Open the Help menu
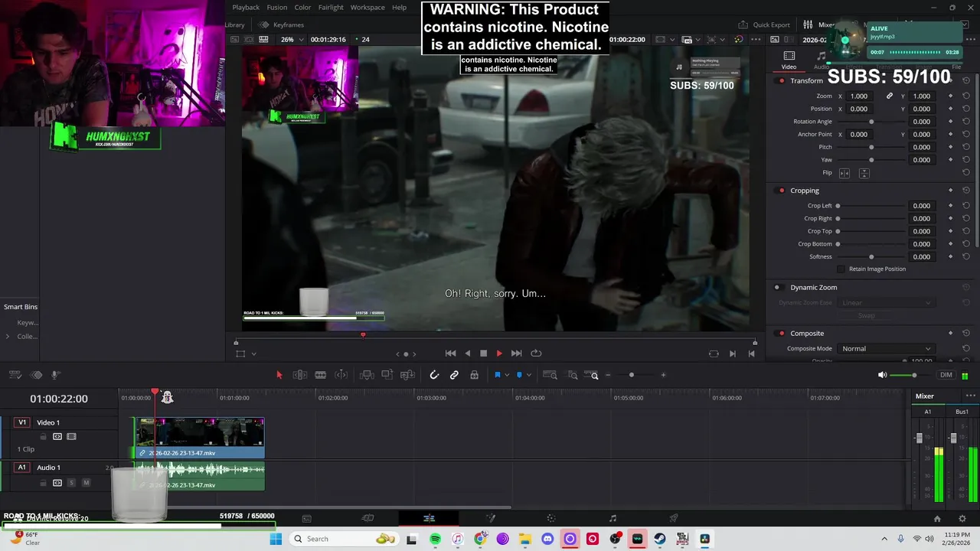The image size is (980, 551). point(400,8)
